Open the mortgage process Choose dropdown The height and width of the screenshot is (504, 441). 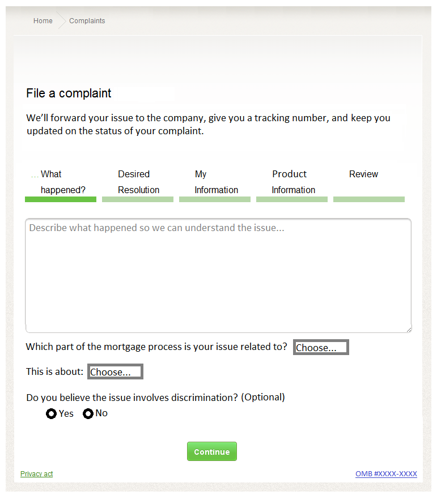point(321,348)
